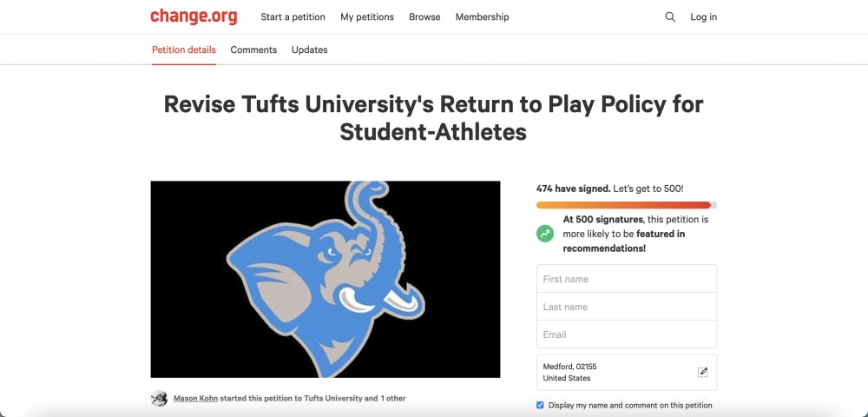The image size is (868, 417).
Task: Open the Browse menu item
Action: [424, 17]
